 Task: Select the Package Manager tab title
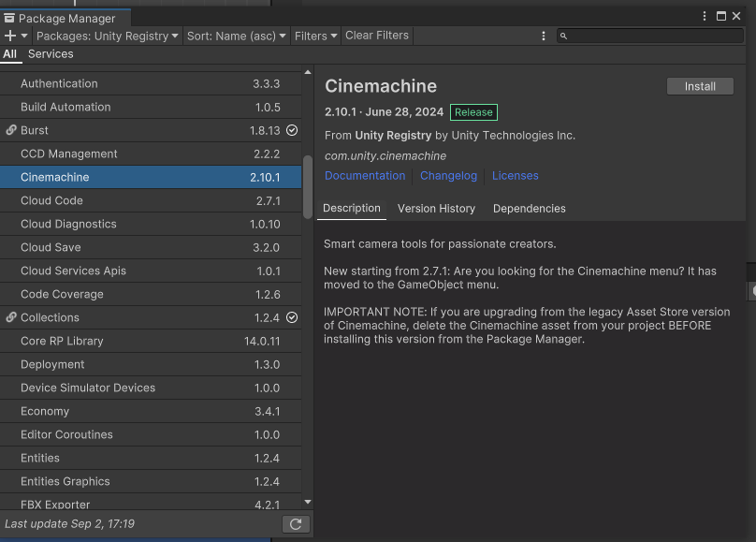pyautogui.click(x=67, y=19)
